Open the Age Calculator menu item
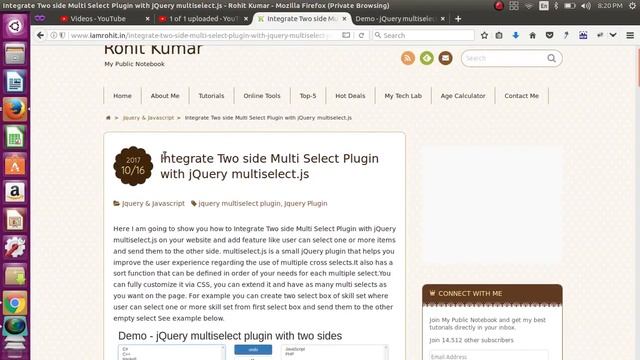The image size is (640, 360). (x=463, y=96)
